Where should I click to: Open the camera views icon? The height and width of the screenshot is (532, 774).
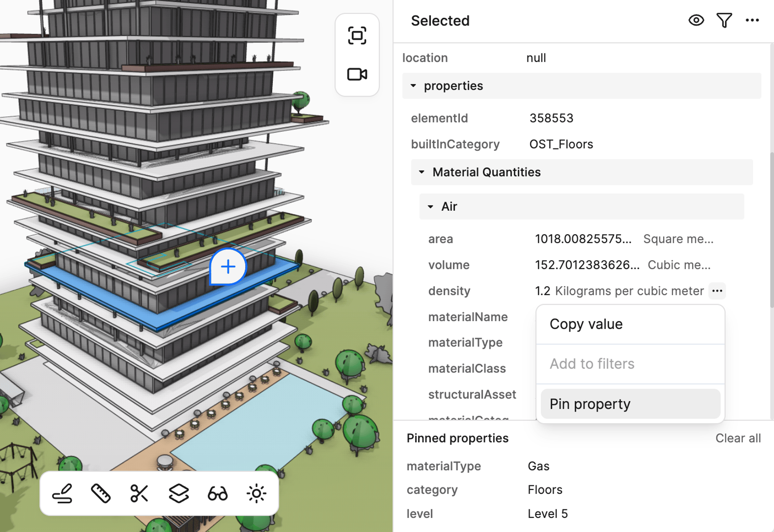357,74
